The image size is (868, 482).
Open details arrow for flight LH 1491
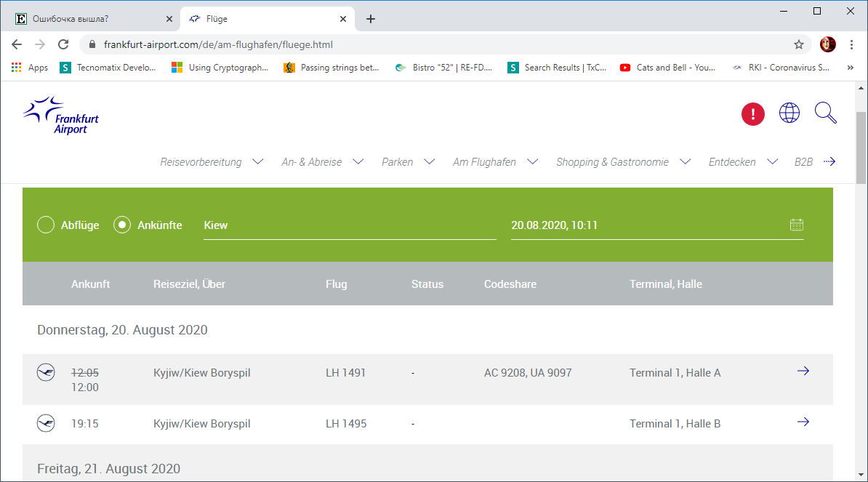[x=803, y=371]
